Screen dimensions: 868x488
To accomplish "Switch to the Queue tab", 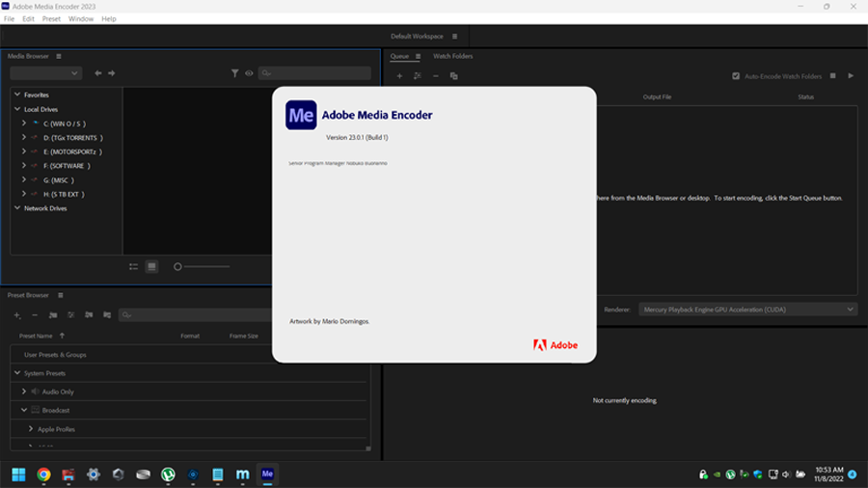I will [x=399, y=56].
